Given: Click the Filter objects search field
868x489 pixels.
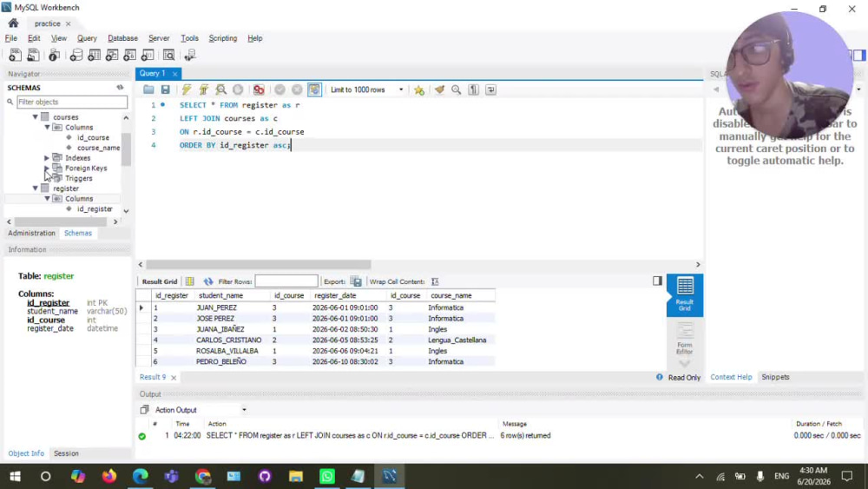Looking at the screenshot, I should coord(72,102).
